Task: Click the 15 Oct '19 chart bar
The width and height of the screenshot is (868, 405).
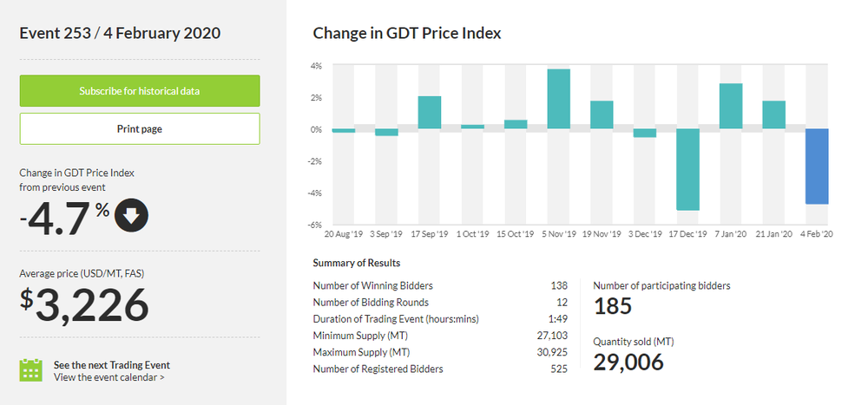Action: [x=516, y=125]
